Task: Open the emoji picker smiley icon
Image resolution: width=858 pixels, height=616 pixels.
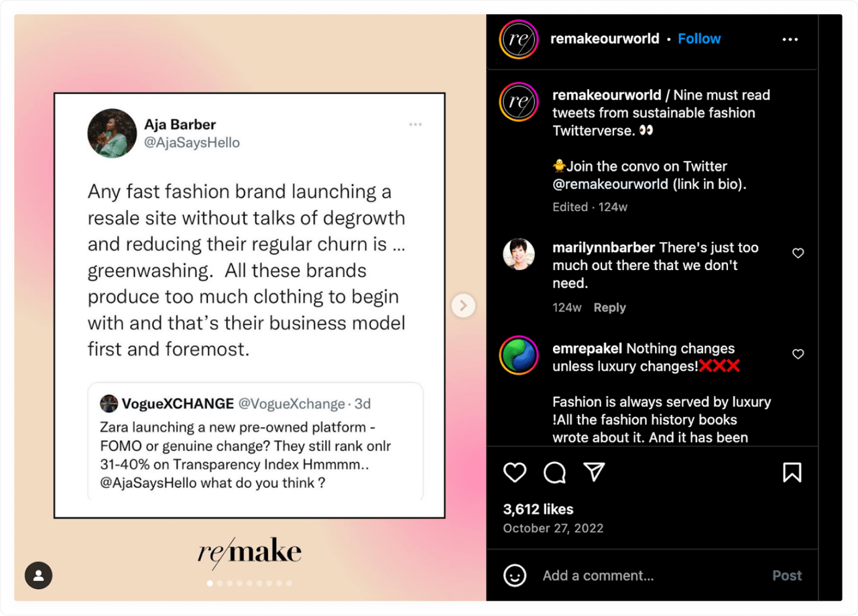Action: [x=515, y=575]
